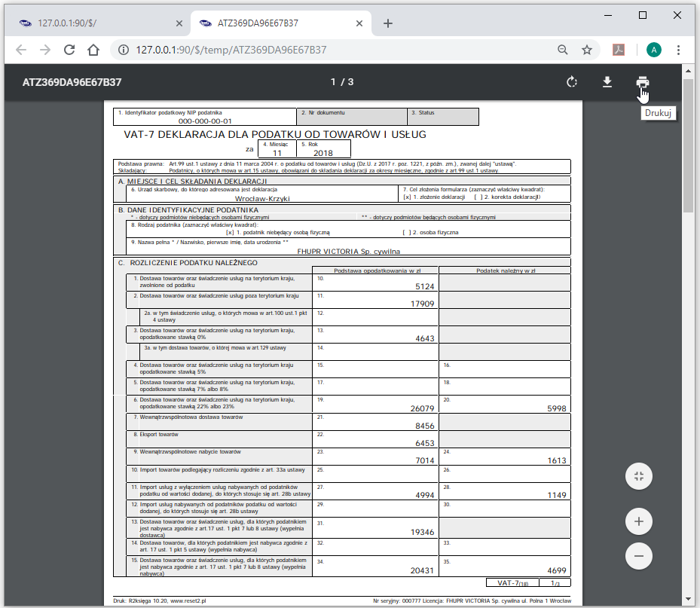This screenshot has width=700, height=608.
Task: Click the value 1149 in field 28
Action: tap(557, 496)
